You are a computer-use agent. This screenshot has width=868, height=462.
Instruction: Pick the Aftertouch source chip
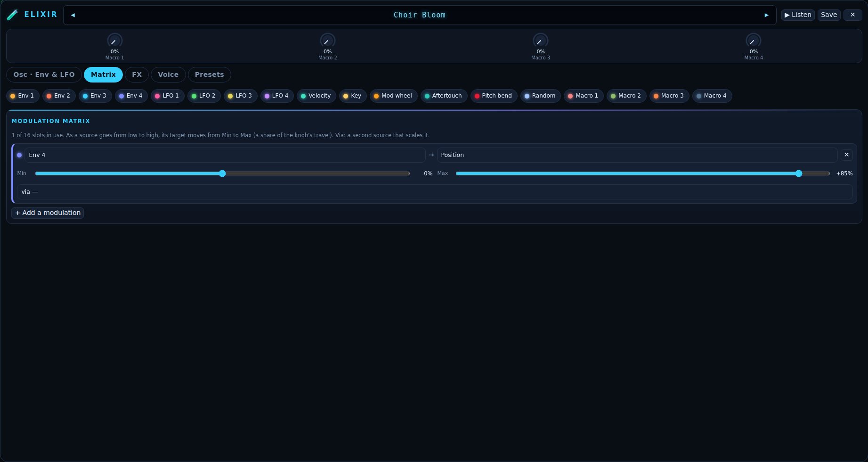tap(444, 96)
